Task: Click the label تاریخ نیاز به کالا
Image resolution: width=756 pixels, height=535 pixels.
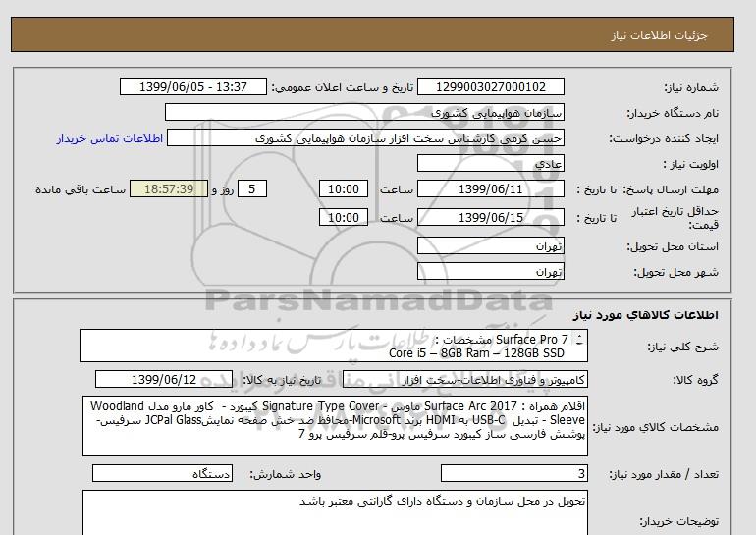Action: [282, 380]
